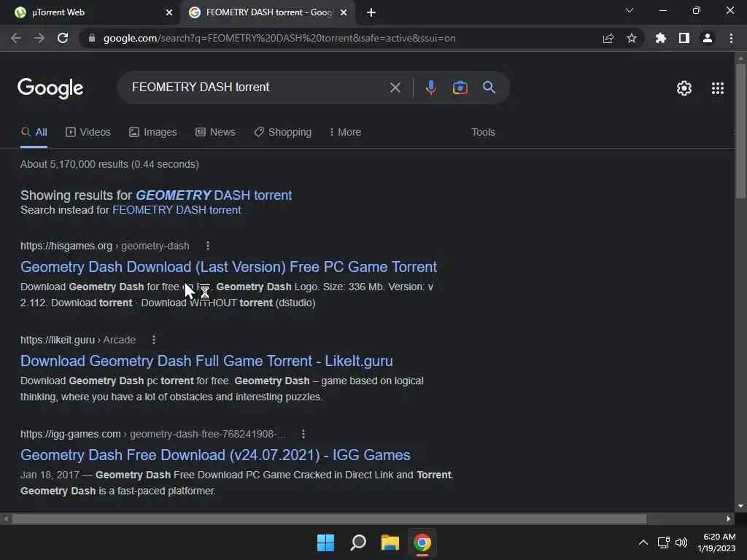
Task: Bookmark this page with the star icon
Action: (x=632, y=38)
